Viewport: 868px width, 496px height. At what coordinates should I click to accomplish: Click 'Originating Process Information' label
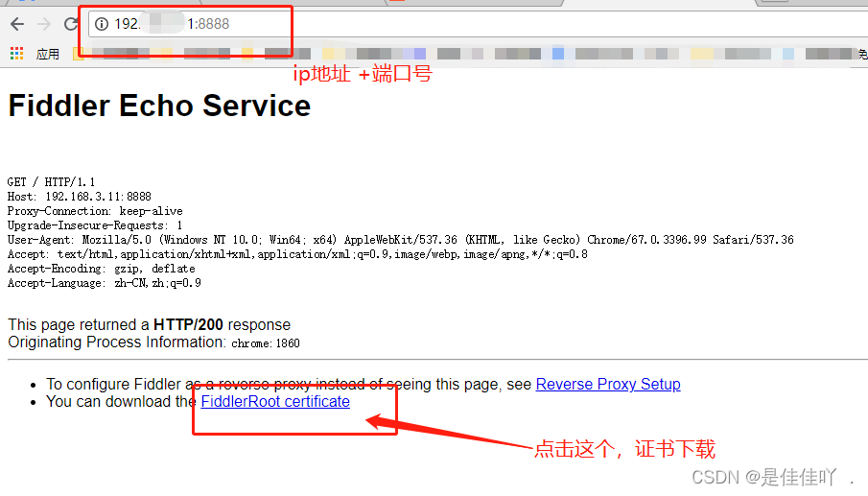coord(117,342)
